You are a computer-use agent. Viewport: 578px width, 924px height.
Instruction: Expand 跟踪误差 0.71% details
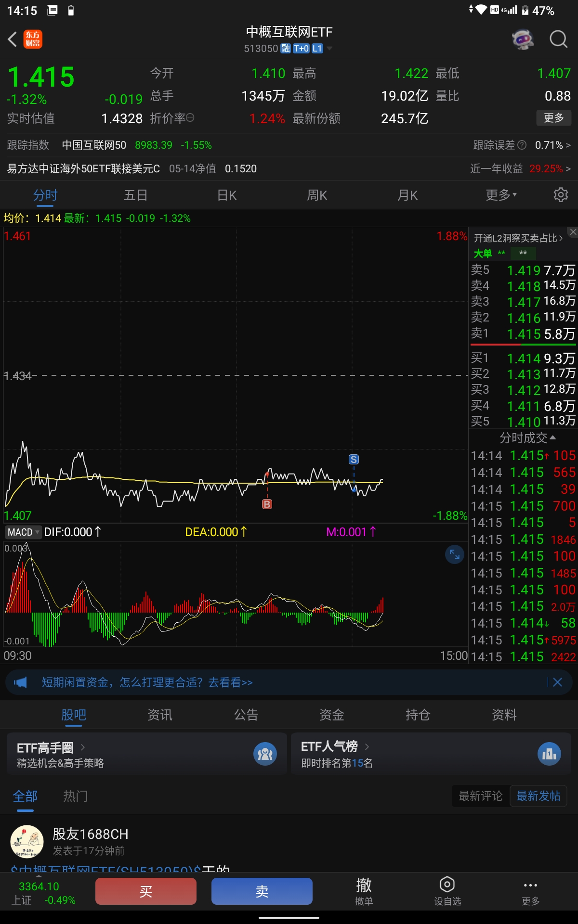553,145
